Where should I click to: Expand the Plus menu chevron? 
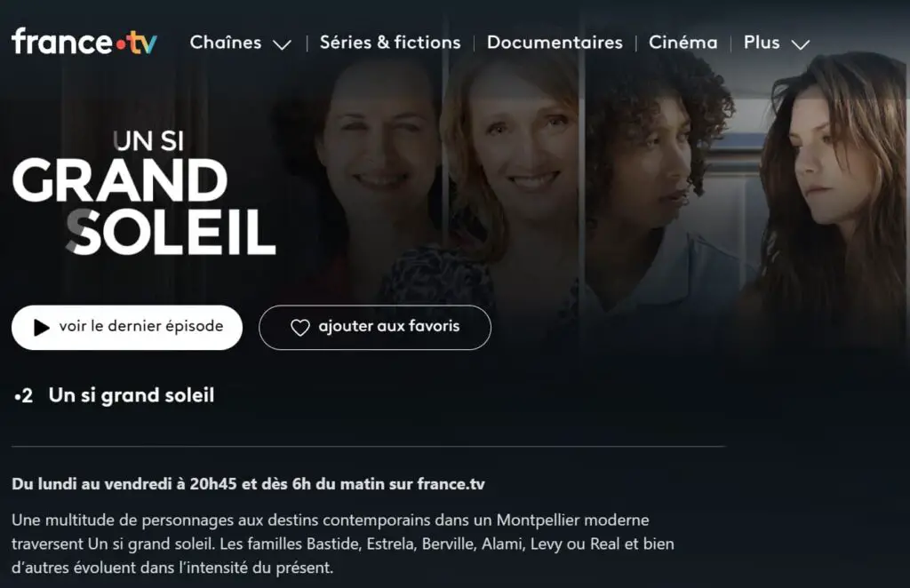tap(801, 44)
